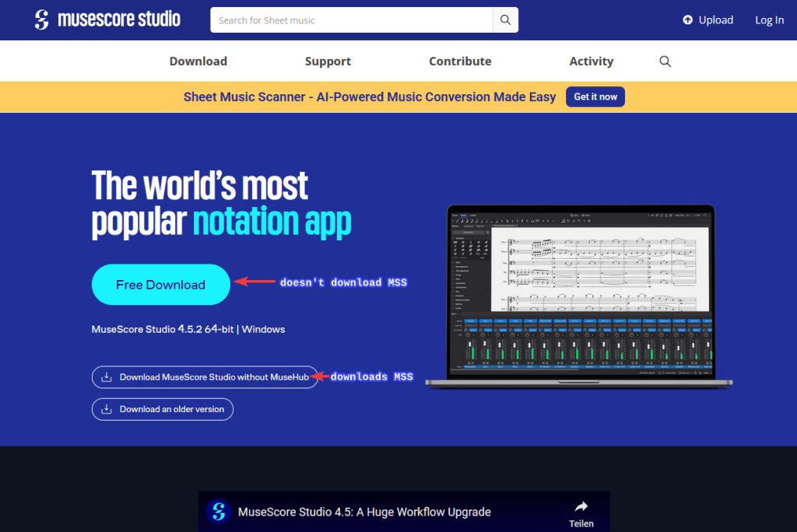The width and height of the screenshot is (797, 532).
Task: Click the Teilen share arrow on video
Action: click(x=581, y=506)
